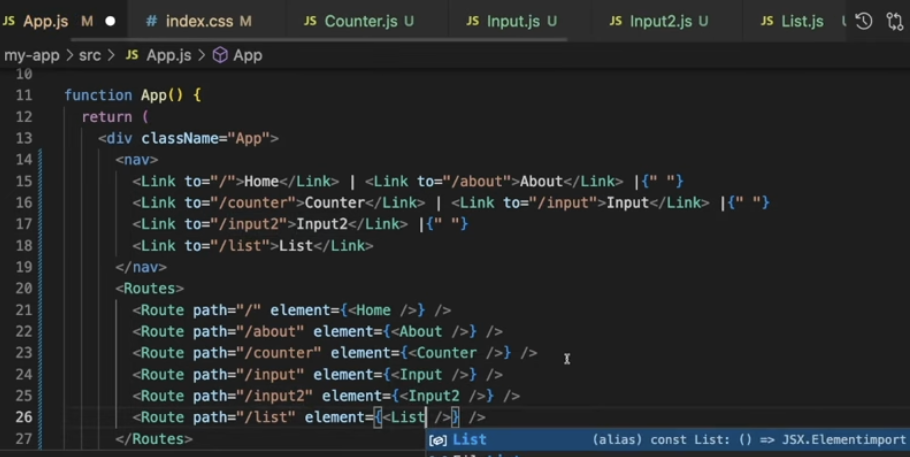Image resolution: width=910 pixels, height=457 pixels.
Task: Click the JS icon on Counter.js tab
Action: coord(310,21)
